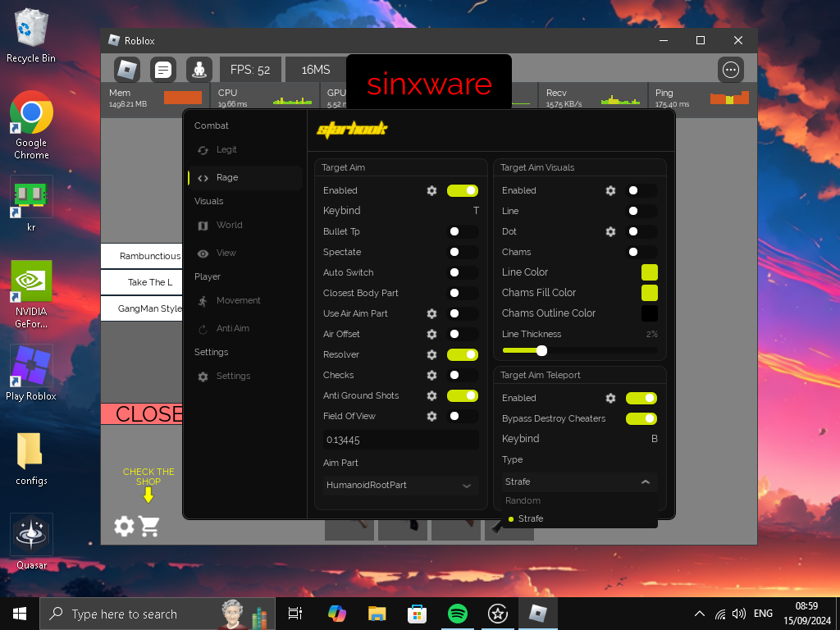The height and width of the screenshot is (630, 840).
Task: Enable Closest Body Part toggle
Action: click(463, 293)
